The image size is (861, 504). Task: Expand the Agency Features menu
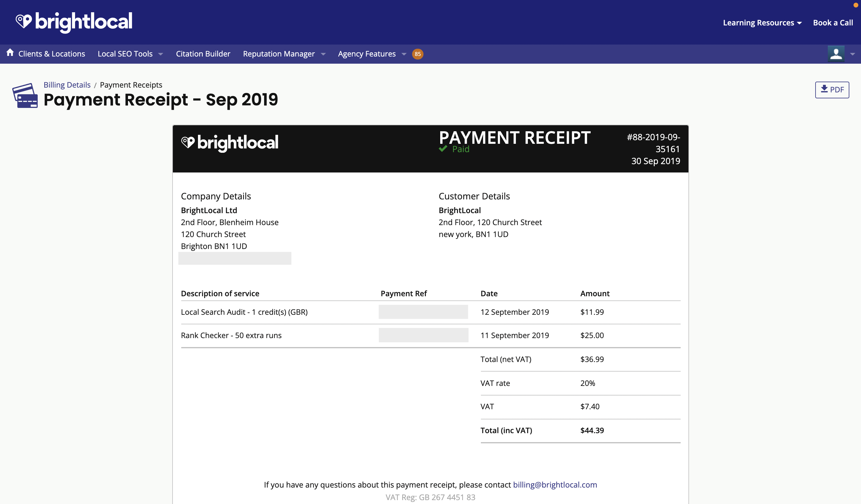click(372, 54)
